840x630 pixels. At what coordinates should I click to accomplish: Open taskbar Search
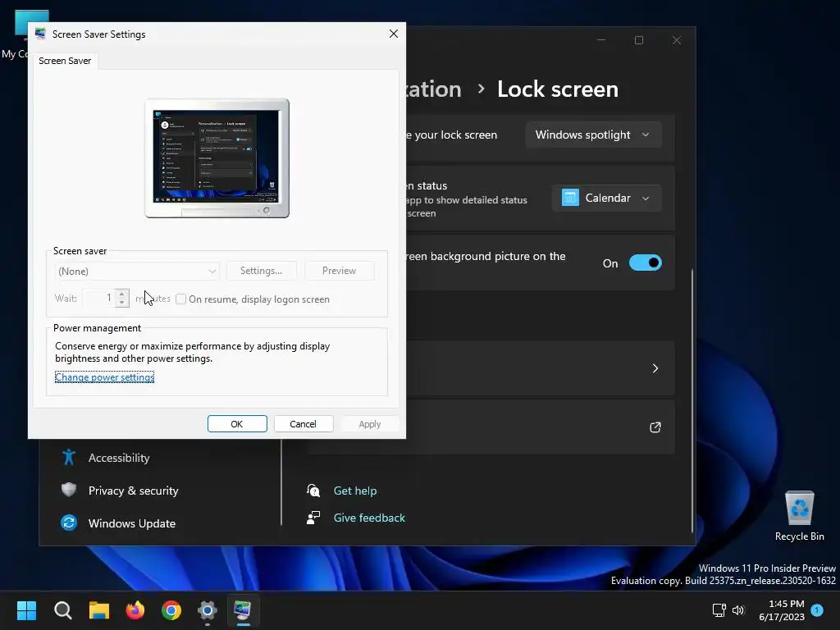(x=62, y=609)
